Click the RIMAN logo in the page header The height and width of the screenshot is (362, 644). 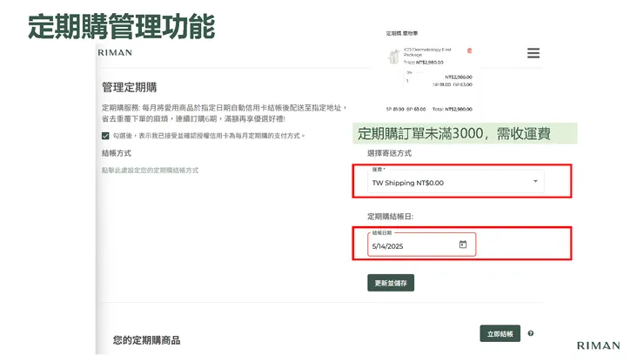click(115, 52)
